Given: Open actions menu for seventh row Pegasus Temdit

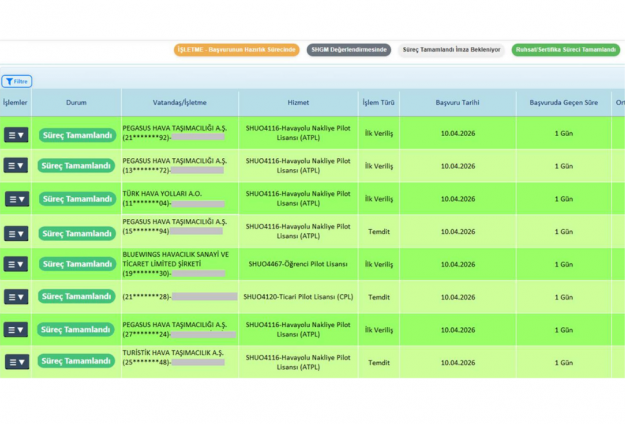Looking at the screenshot, I should pyautogui.click(x=16, y=329).
